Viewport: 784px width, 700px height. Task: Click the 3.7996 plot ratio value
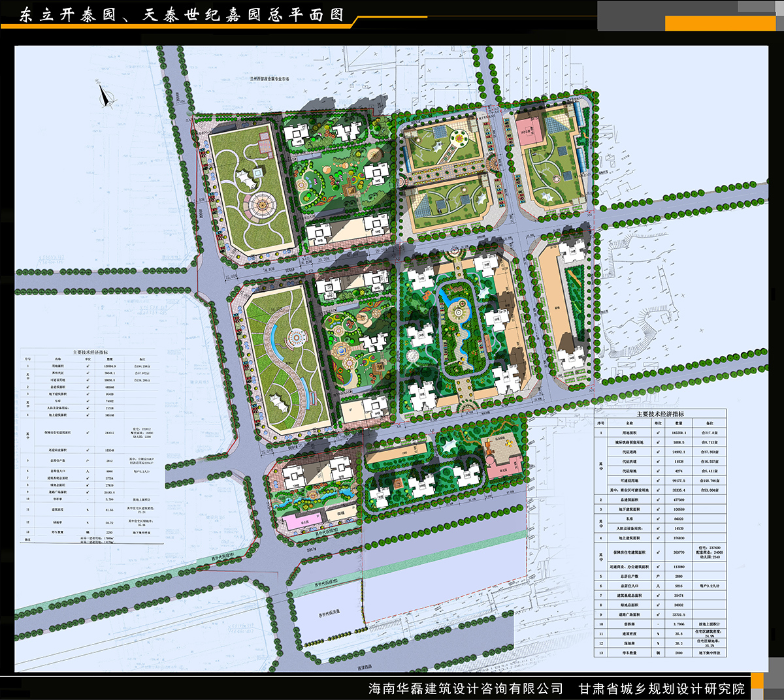coord(679,624)
